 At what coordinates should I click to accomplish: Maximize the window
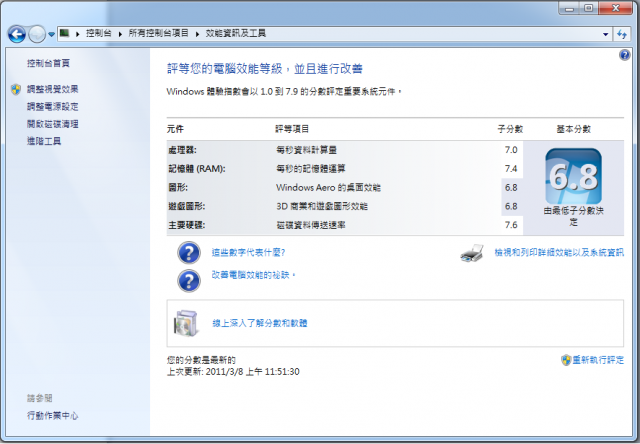(x=589, y=8)
